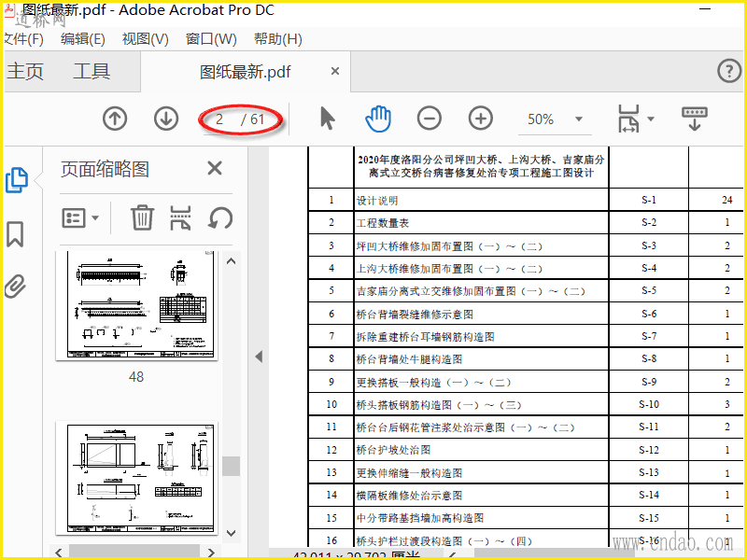Image resolution: width=747 pixels, height=560 pixels.
Task: Click the row 设计说明 in table
Action: coord(526,200)
